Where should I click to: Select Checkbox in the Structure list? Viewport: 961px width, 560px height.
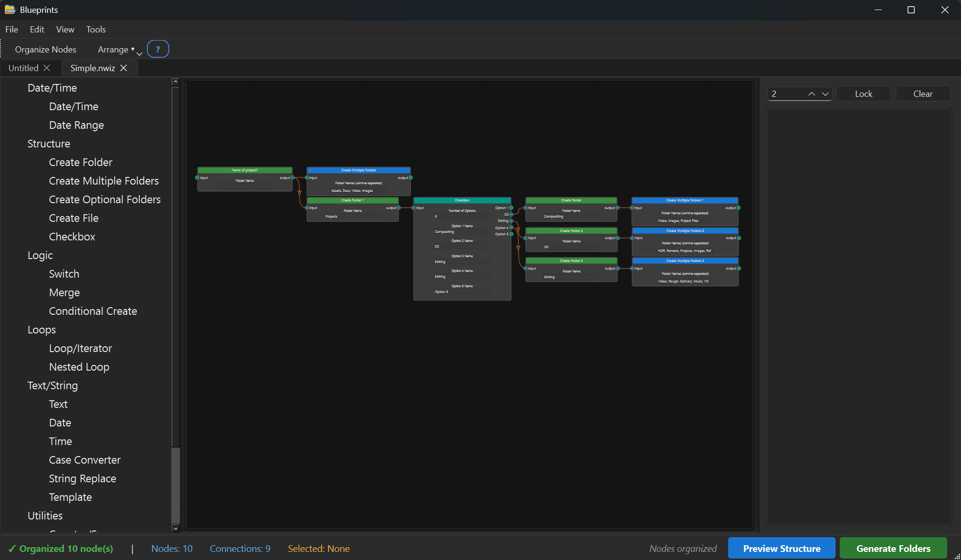click(72, 237)
